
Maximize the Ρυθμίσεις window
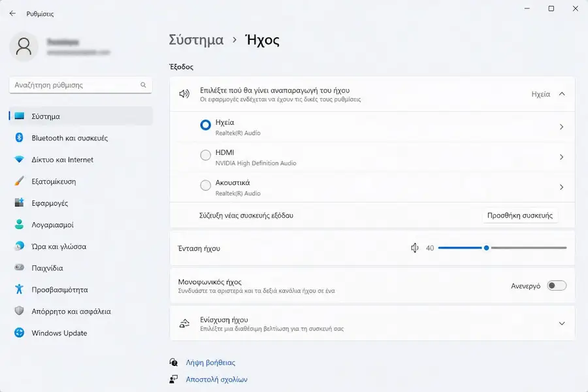click(x=551, y=8)
